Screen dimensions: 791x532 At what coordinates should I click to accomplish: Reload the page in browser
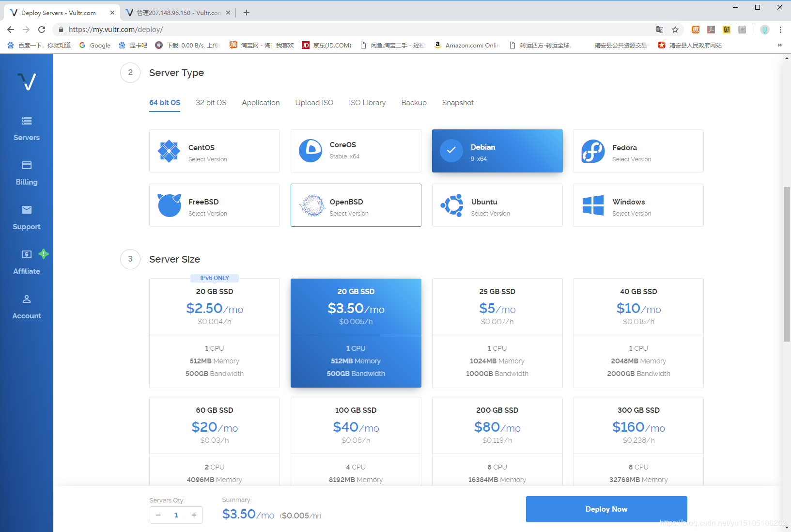(x=42, y=30)
